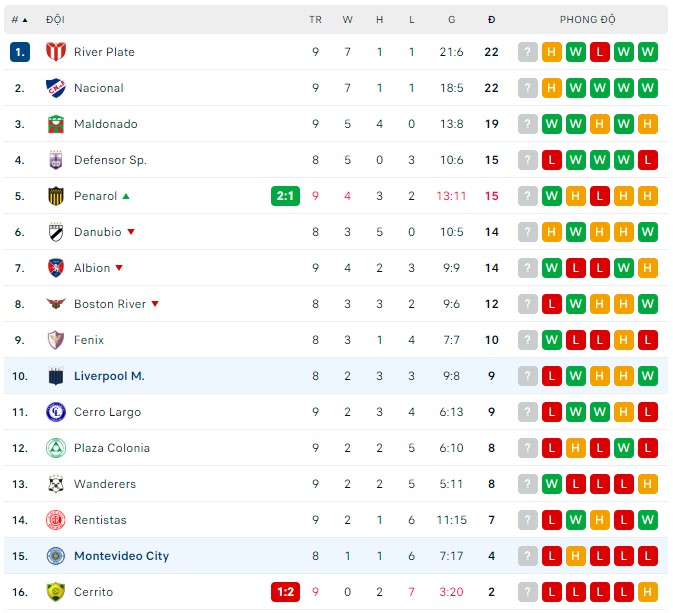Click Penarol's live 2:1 score badge

[x=285, y=196]
